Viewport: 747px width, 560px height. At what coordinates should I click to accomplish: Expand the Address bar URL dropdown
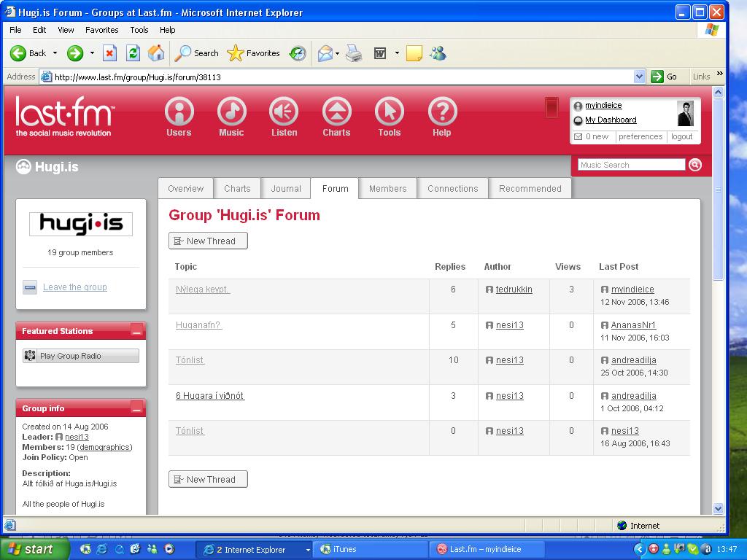(x=639, y=77)
